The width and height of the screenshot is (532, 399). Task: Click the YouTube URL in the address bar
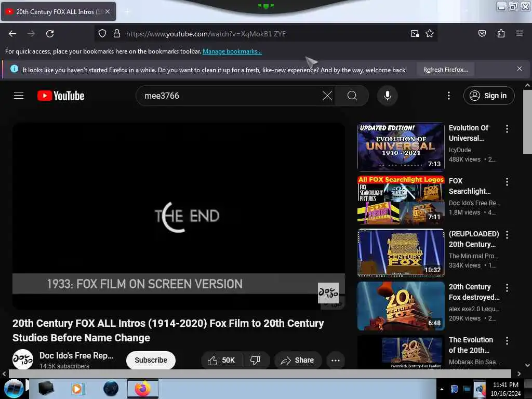click(x=206, y=34)
